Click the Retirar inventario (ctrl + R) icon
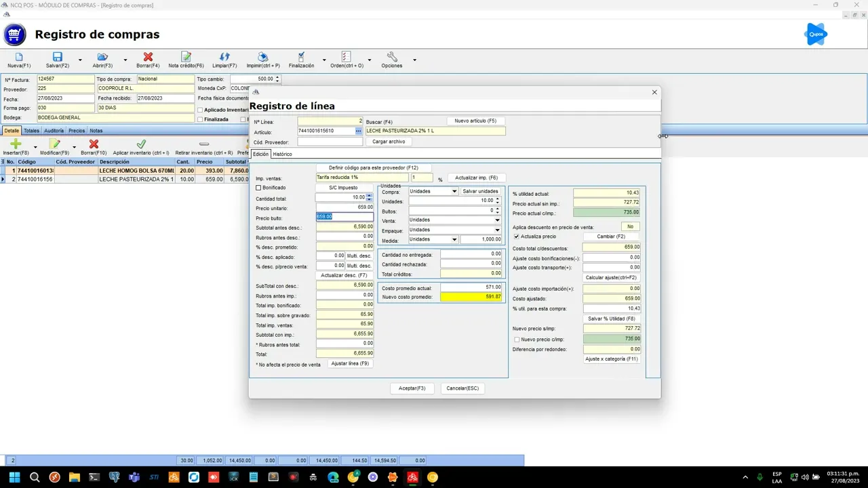Viewport: 868px width, 488px height. pyautogui.click(x=203, y=144)
